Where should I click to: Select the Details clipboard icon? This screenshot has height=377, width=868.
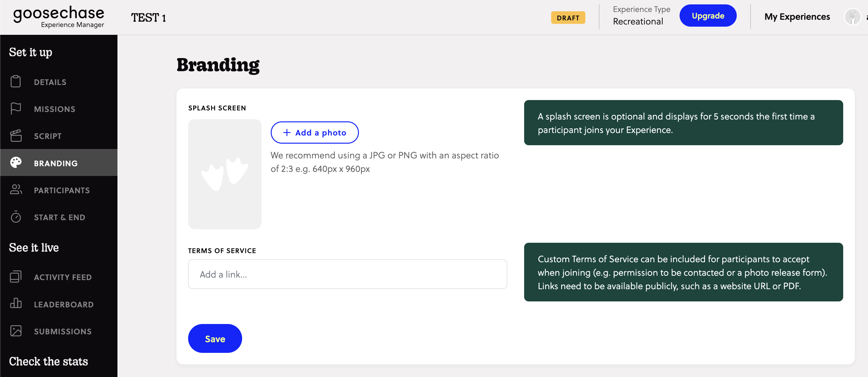[15, 82]
